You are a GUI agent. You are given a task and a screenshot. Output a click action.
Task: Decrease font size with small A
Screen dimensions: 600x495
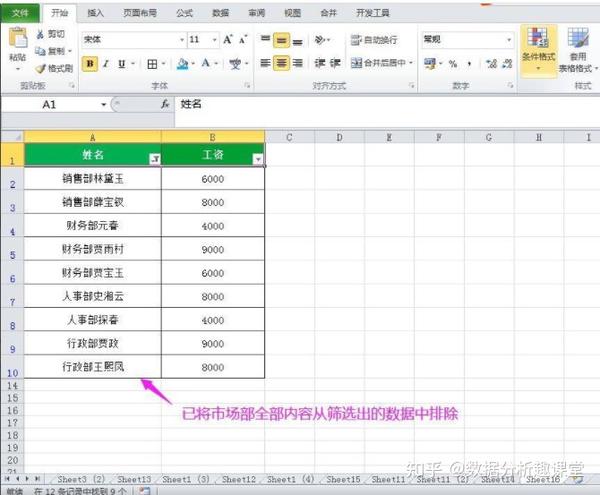click(x=243, y=39)
